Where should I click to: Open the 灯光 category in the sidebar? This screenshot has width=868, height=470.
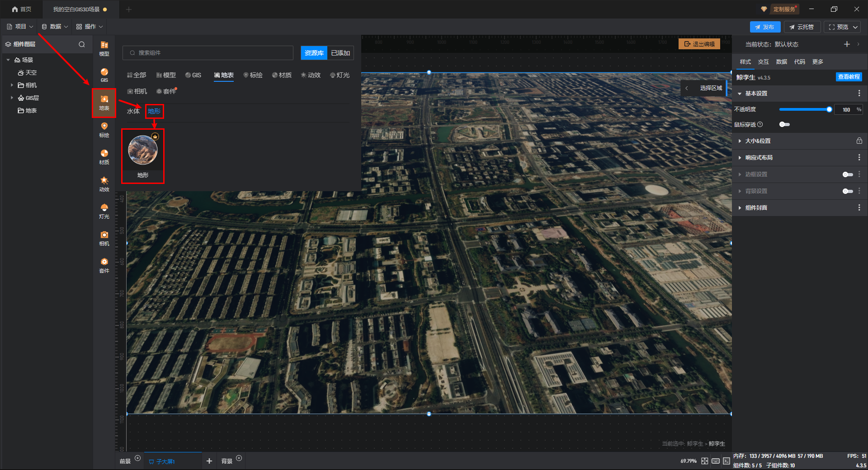pos(104,211)
